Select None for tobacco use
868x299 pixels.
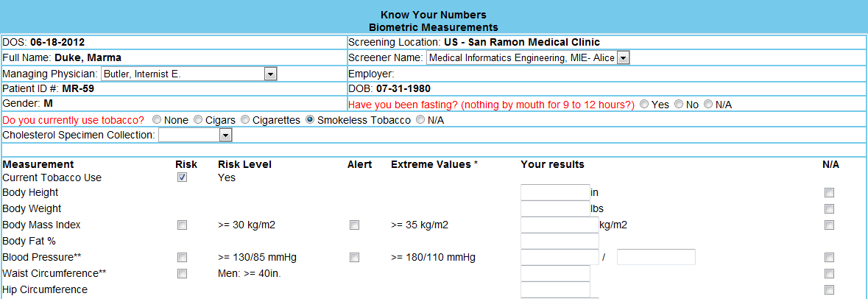point(156,120)
